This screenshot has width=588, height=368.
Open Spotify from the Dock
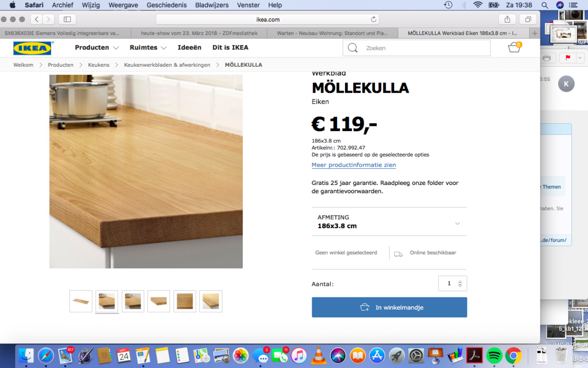(494, 355)
